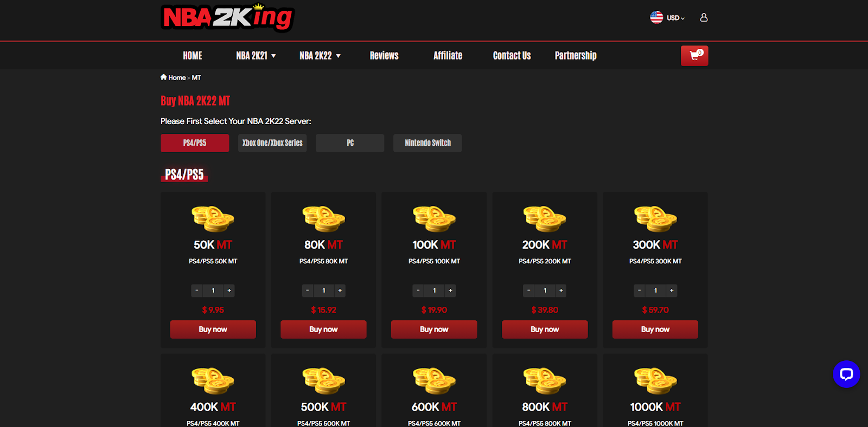This screenshot has height=427, width=868.
Task: Select the Xbox One/Xbox Series server
Action: point(272,143)
